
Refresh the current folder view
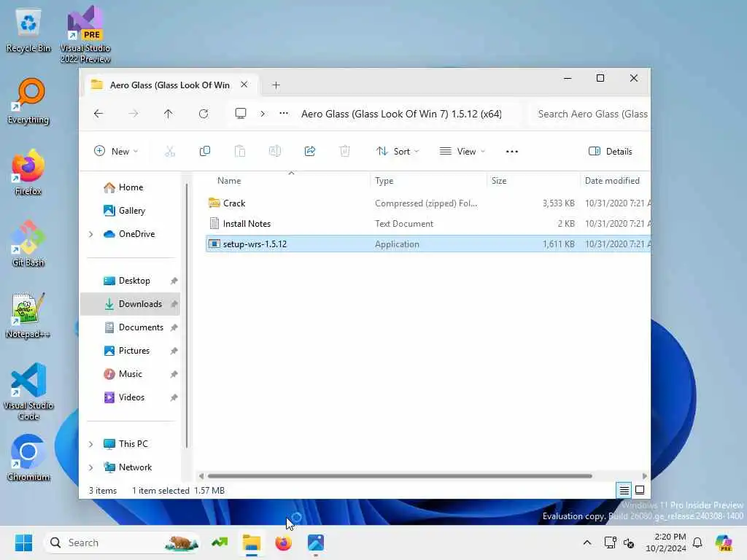[204, 114]
